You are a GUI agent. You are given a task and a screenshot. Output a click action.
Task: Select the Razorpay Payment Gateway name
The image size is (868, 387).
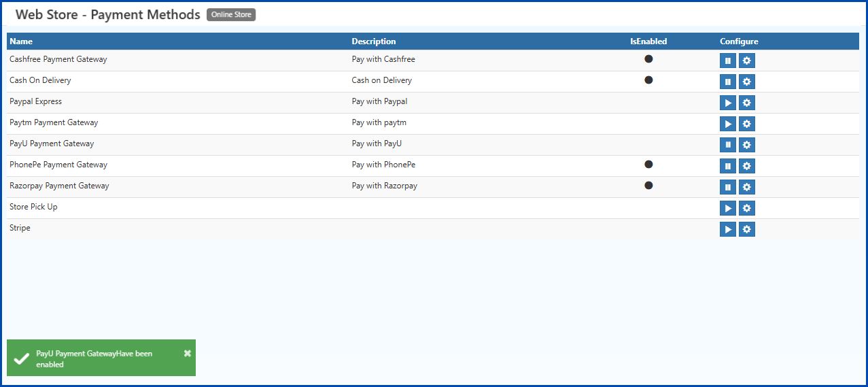point(59,186)
